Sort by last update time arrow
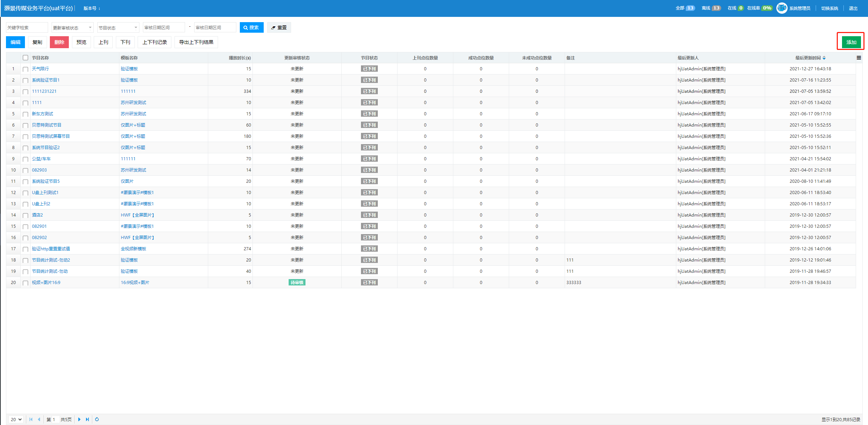The width and height of the screenshot is (868, 425). click(x=824, y=58)
